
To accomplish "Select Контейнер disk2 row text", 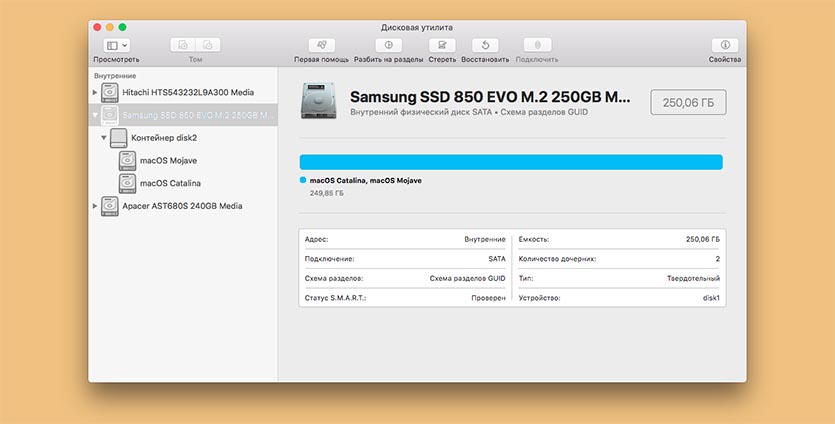I will (164, 138).
